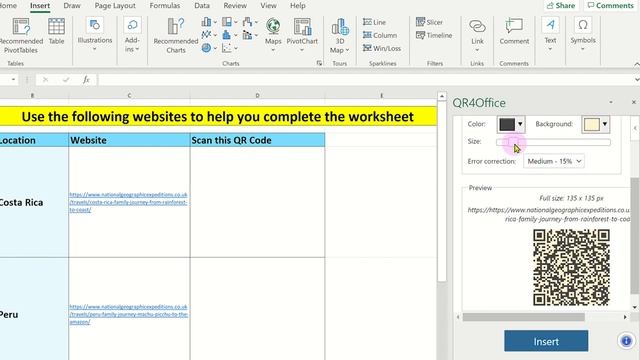Switch to the Draw tab
Image resolution: width=640 pixels, height=360 pixels.
72,6
